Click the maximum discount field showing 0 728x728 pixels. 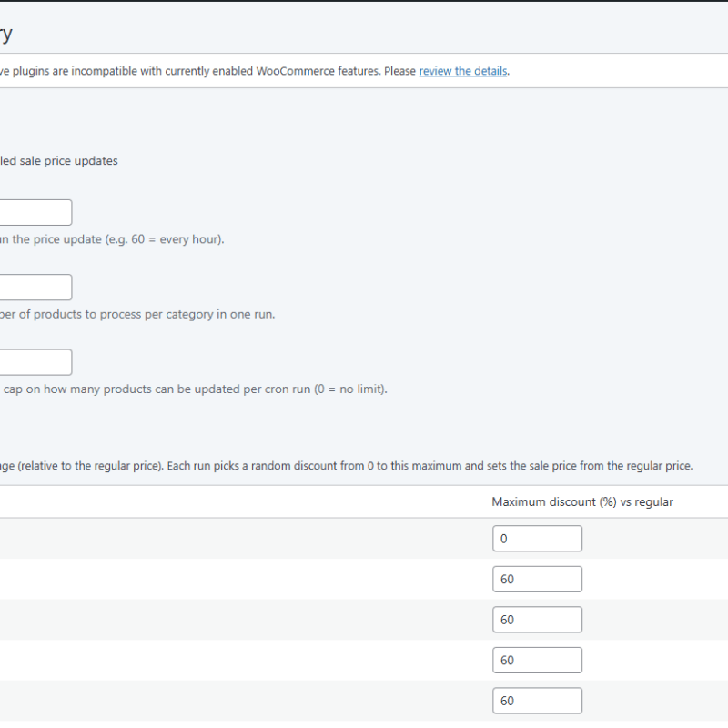pos(537,539)
